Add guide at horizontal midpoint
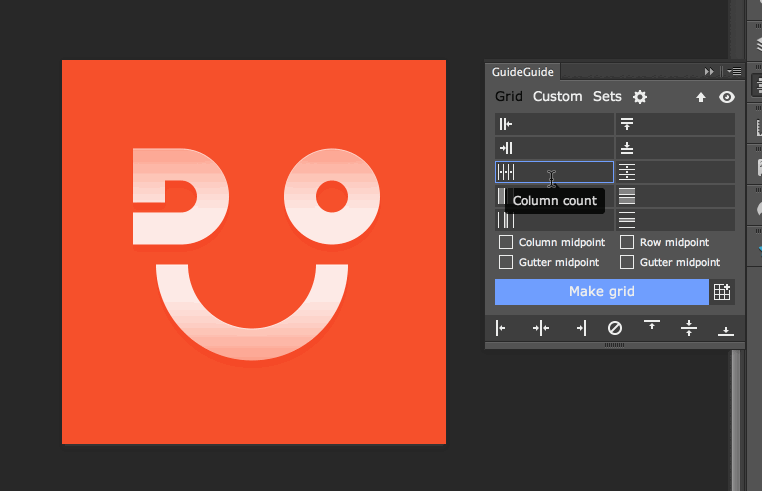Screen dimensions: 762x491 541,328
